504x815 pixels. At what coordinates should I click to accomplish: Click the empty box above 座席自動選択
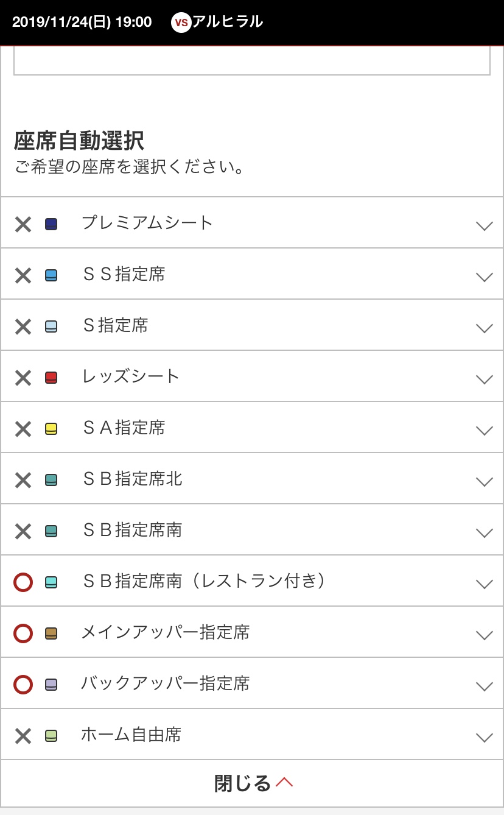(252, 61)
